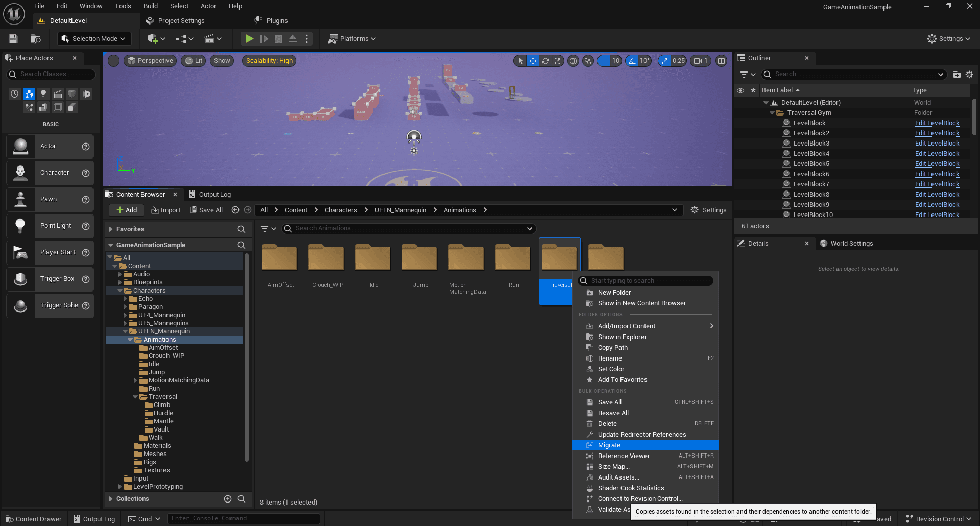
Task: Open the cinematics clapperboard dropdown
Action: [212, 39]
